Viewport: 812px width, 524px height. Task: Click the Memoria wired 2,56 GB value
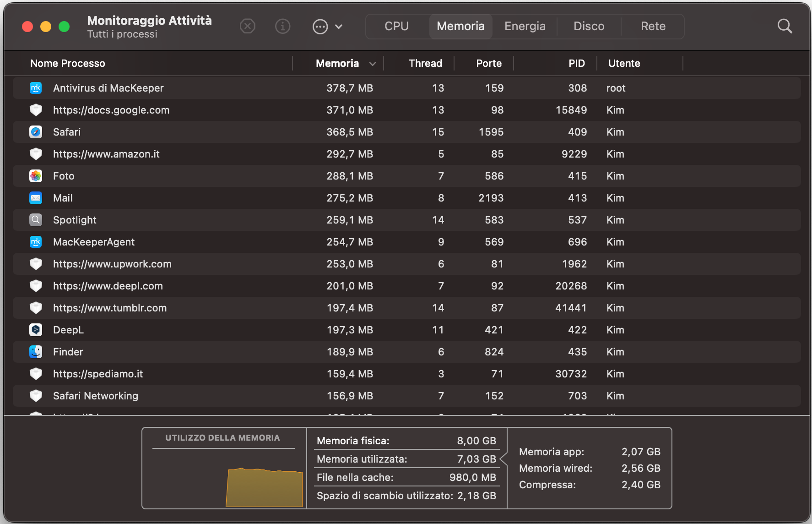pos(641,468)
